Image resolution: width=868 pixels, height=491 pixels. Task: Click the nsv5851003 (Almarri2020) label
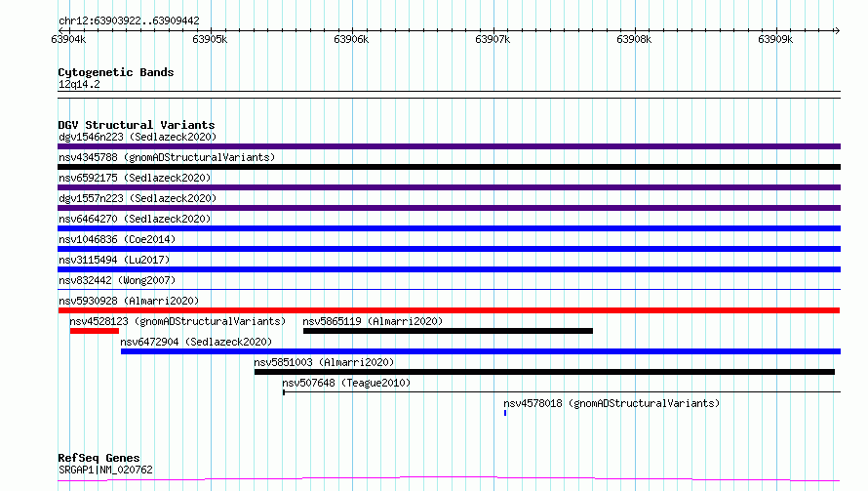click(x=324, y=362)
